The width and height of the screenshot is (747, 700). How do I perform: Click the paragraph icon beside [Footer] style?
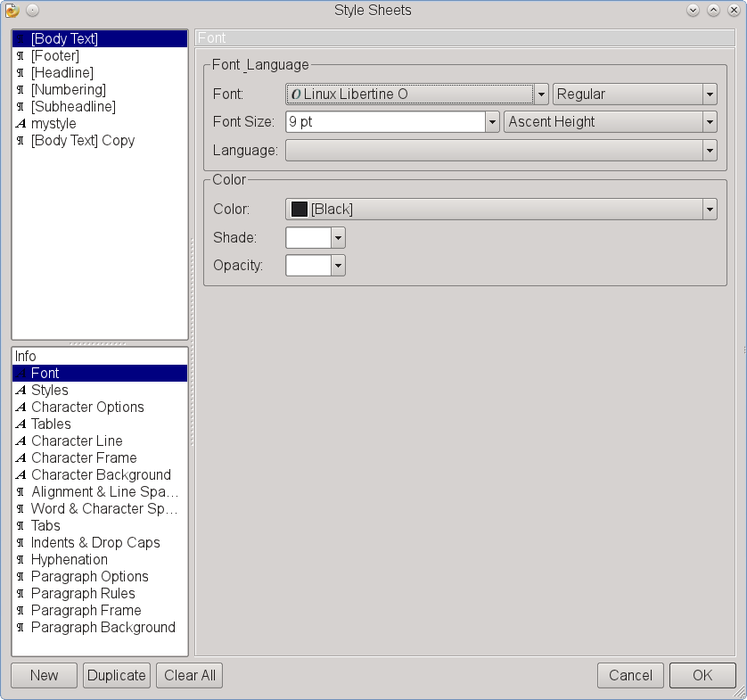coord(21,56)
